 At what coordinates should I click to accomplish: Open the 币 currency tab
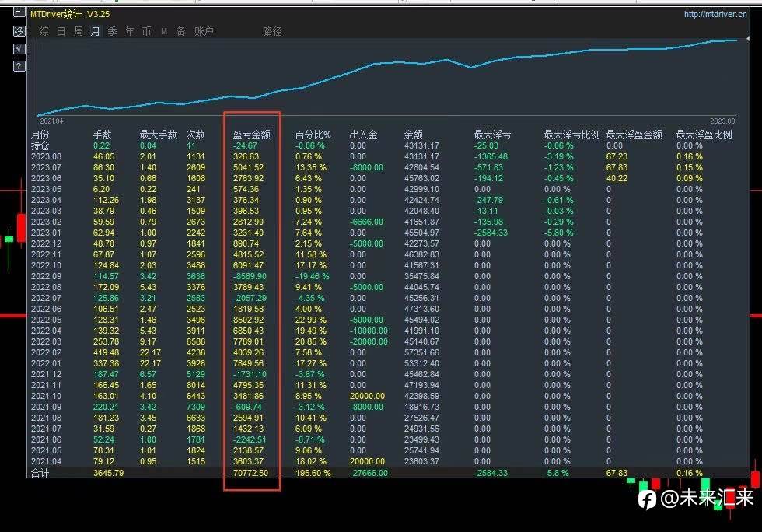146,31
